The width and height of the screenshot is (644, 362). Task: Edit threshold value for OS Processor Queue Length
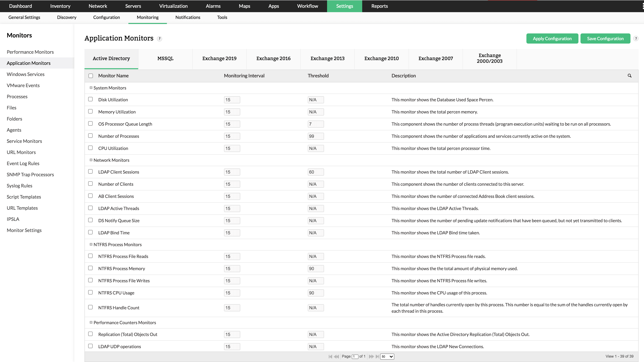click(x=316, y=124)
